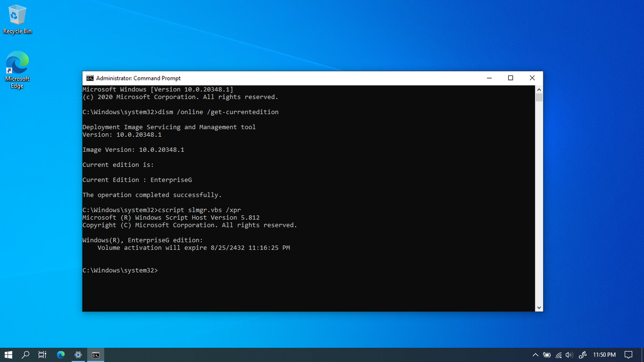Open network connections tray icon
Image resolution: width=644 pixels, height=362 pixels.
[x=558, y=355]
